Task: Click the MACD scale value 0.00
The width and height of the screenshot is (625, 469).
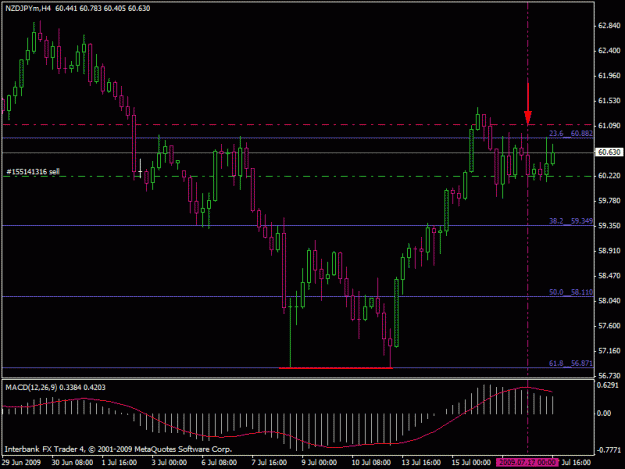Action: [x=604, y=413]
